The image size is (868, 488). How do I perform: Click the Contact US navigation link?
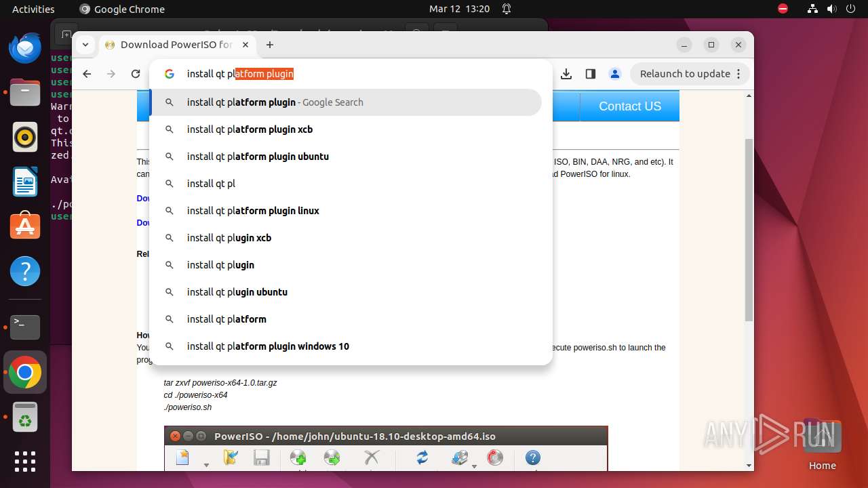pyautogui.click(x=630, y=106)
